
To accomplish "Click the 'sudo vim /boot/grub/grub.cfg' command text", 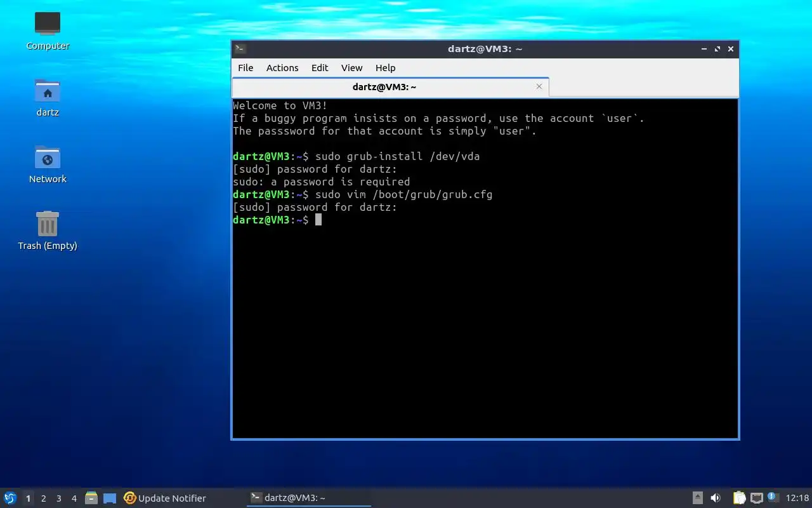I will click(x=403, y=194).
